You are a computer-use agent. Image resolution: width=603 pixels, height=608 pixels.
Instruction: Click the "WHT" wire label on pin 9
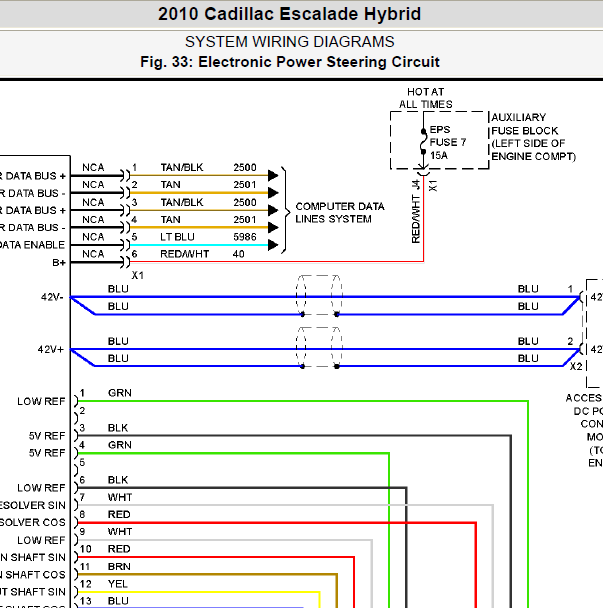[x=120, y=532]
